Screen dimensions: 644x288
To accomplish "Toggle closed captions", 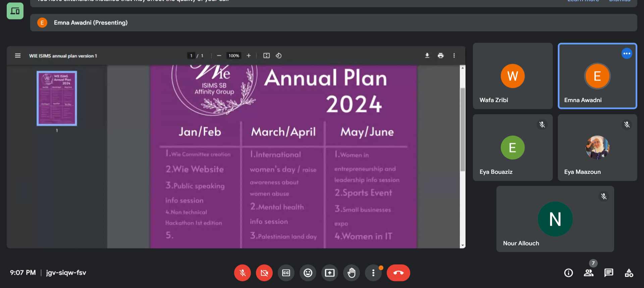I will [286, 273].
